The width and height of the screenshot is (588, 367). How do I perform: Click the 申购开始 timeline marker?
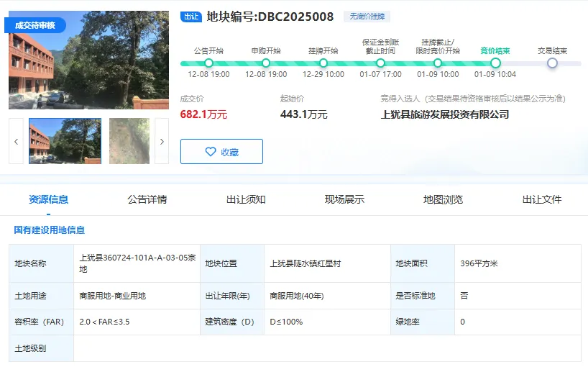[266, 63]
